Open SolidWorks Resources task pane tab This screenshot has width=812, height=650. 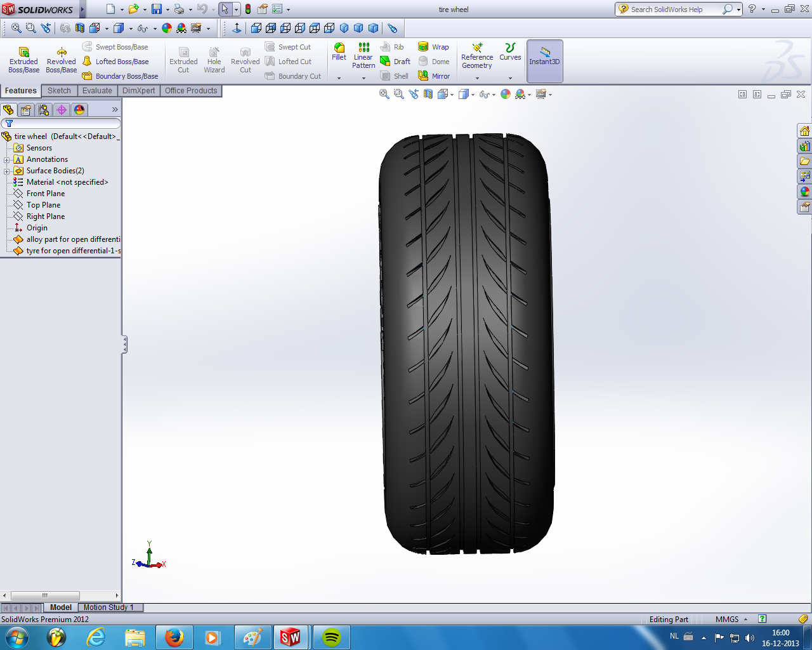[804, 131]
